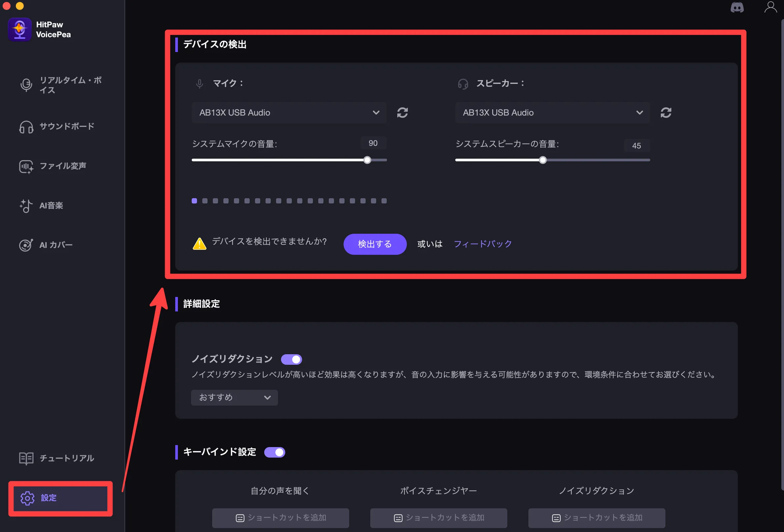Screen dimensions: 784x532
Task: Click the デバイスを検出できませんか? text
Action: tap(269, 241)
